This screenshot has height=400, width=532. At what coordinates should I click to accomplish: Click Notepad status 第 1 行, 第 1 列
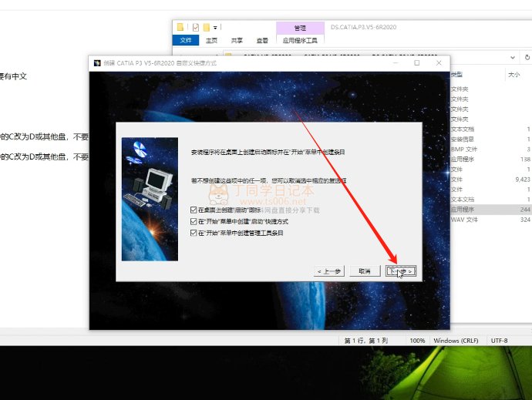(366, 341)
